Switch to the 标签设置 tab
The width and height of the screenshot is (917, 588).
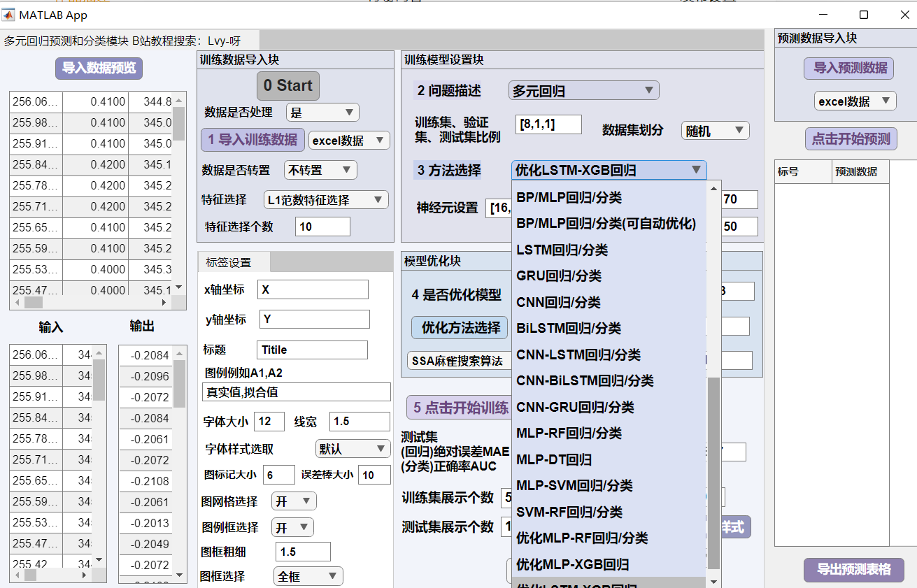[x=228, y=263]
